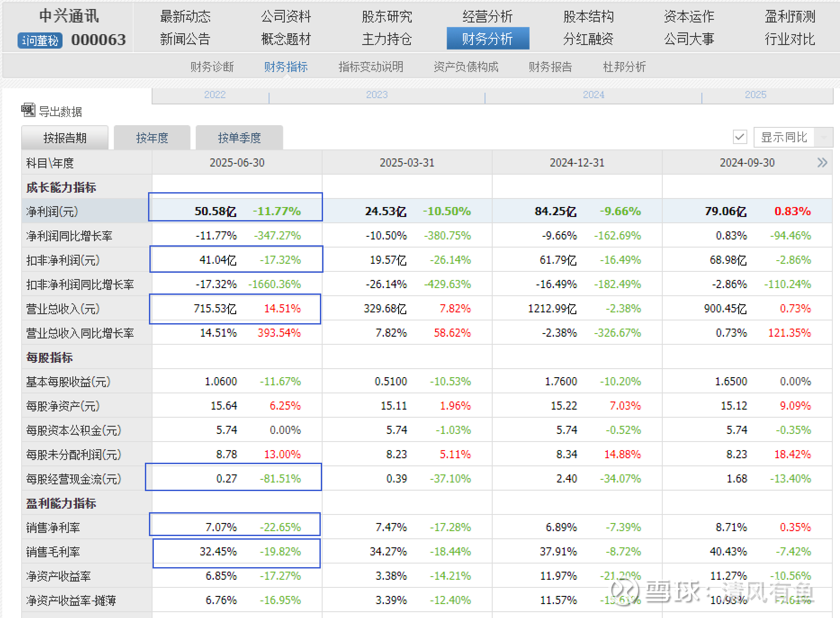Jump to 2025 on the timeline

point(756,95)
